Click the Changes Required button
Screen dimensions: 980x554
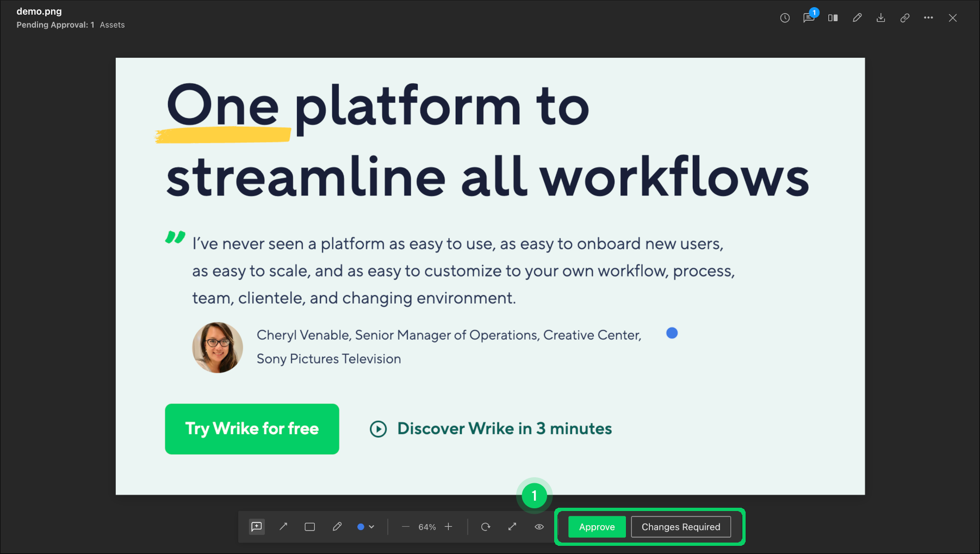[680, 527]
